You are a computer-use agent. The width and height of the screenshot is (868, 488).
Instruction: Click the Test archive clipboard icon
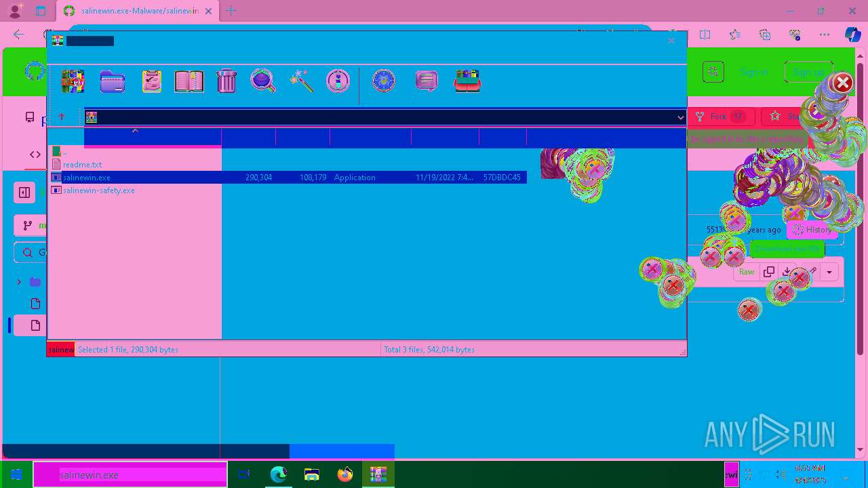coord(151,81)
